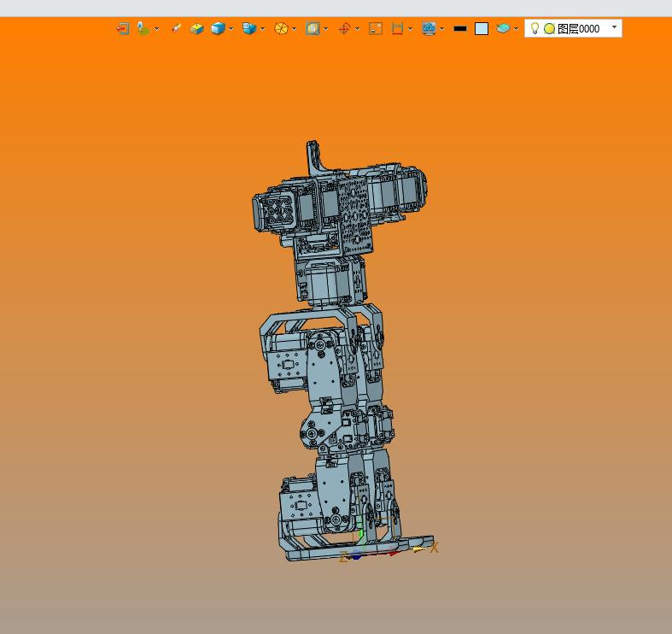Open the 图层0000 layer dropdown
The height and width of the screenshot is (634, 672).
click(x=615, y=27)
